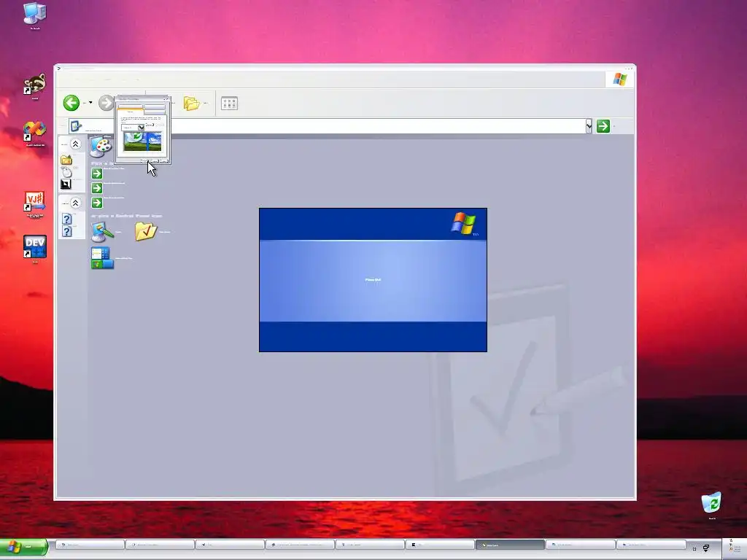Screen dimensions: 747x560
Task: Open the mouse pointers icon in sidebar
Action: [66, 172]
